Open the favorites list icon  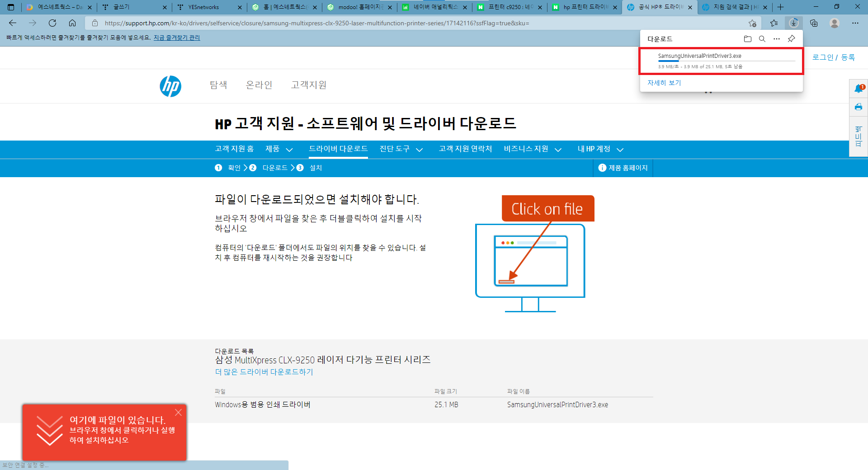click(774, 23)
